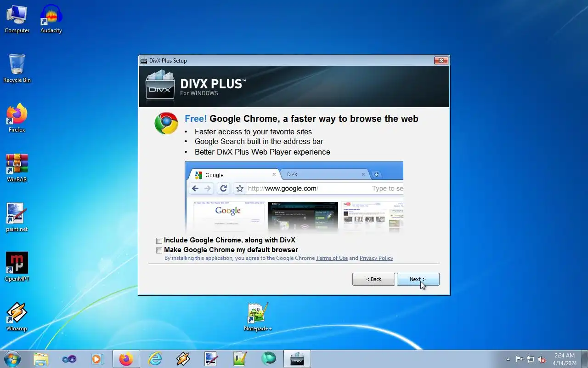Image resolution: width=588 pixels, height=368 pixels.
Task: Select the WinRAR desktop shortcut
Action: point(17,168)
